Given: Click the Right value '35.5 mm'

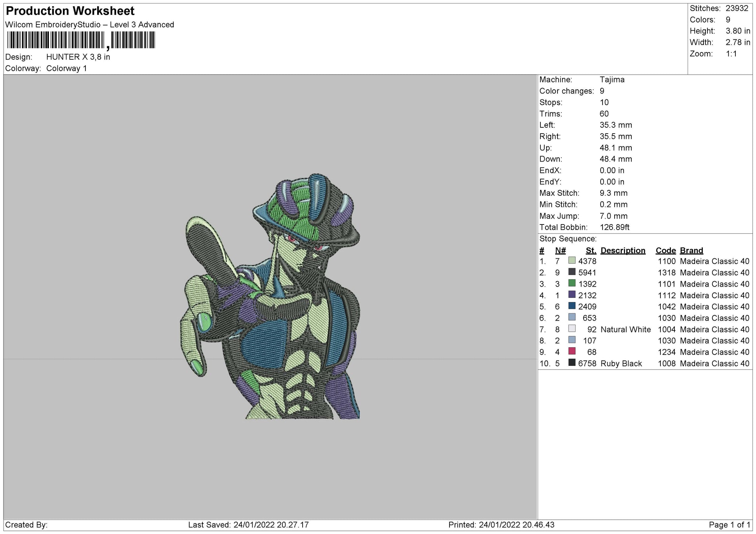Looking at the screenshot, I should (x=616, y=136).
